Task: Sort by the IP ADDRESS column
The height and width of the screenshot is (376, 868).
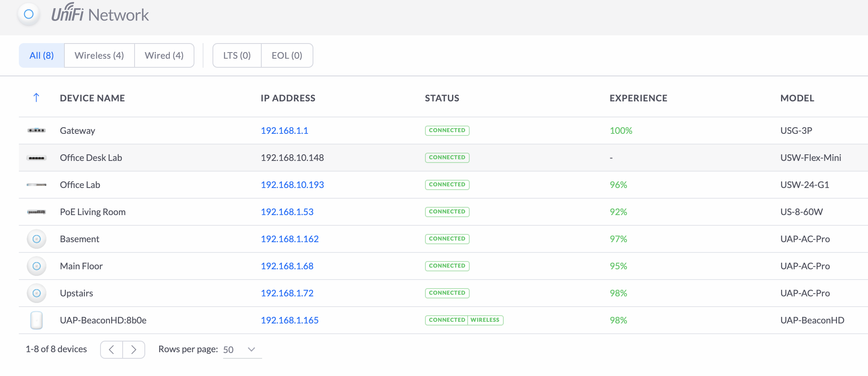Action: (x=288, y=98)
